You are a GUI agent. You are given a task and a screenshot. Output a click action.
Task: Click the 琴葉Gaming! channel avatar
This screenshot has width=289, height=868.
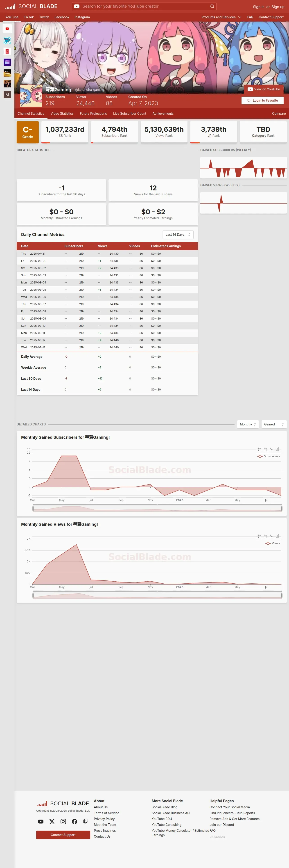coord(31,96)
